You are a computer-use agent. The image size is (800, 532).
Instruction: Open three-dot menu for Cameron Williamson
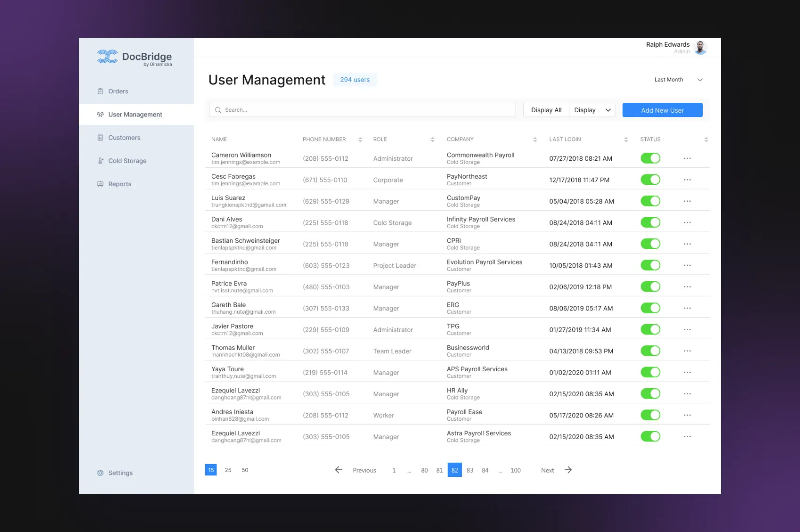(x=687, y=158)
